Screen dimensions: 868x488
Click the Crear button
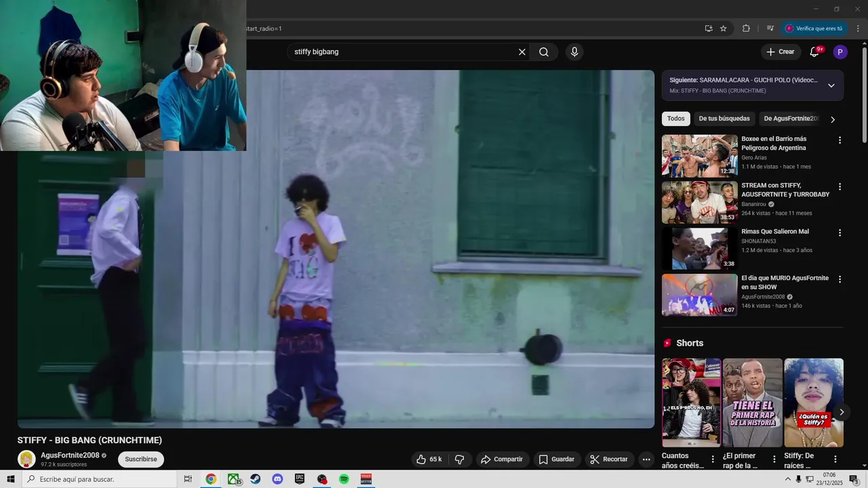[x=781, y=52]
